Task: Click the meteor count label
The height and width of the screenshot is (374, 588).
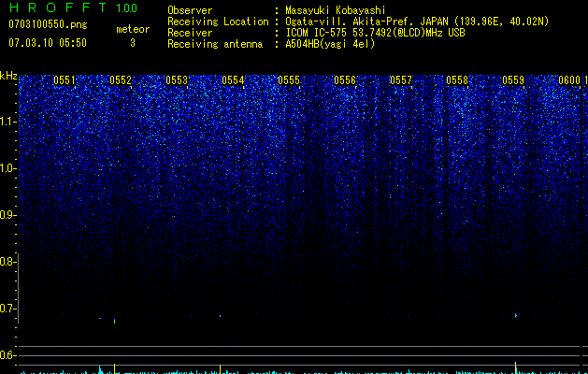Action: click(133, 29)
